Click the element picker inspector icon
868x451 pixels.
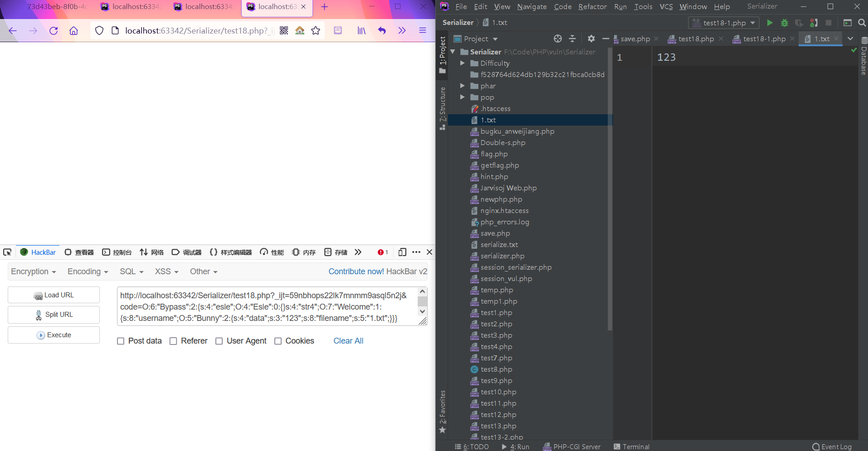click(7, 252)
